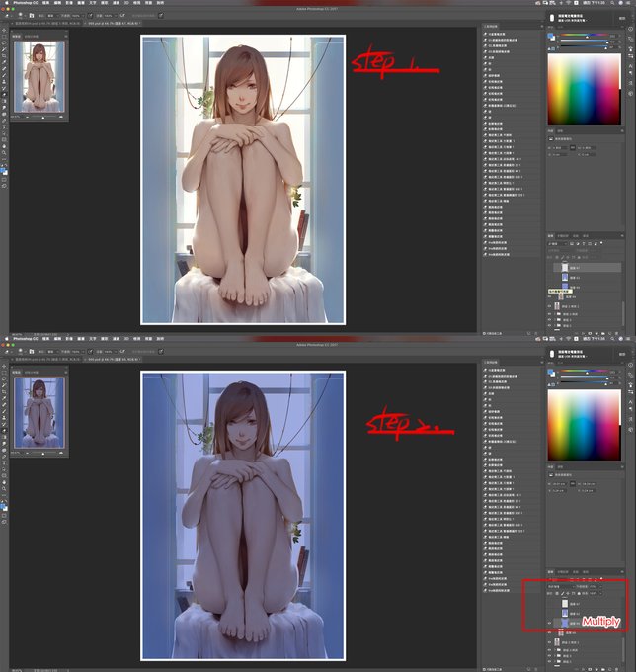The width and height of the screenshot is (636, 672).
Task: Select the Zoom tool in the bottom window toolbar
Action: click(4, 488)
